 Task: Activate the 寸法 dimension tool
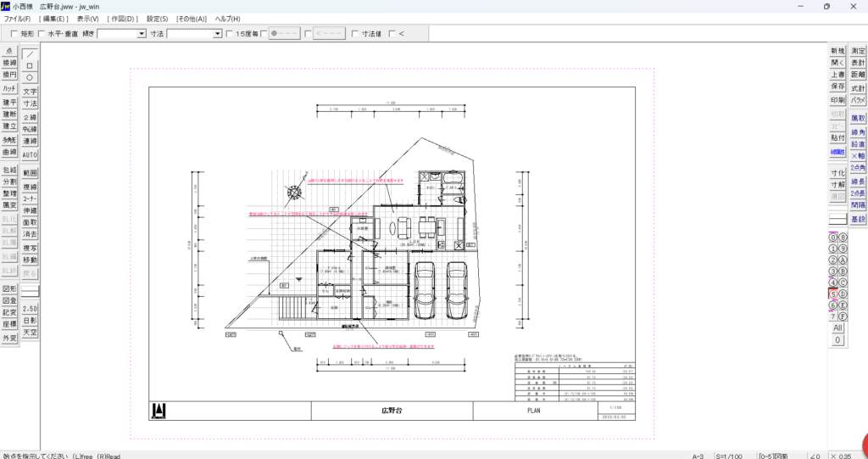[x=30, y=104]
